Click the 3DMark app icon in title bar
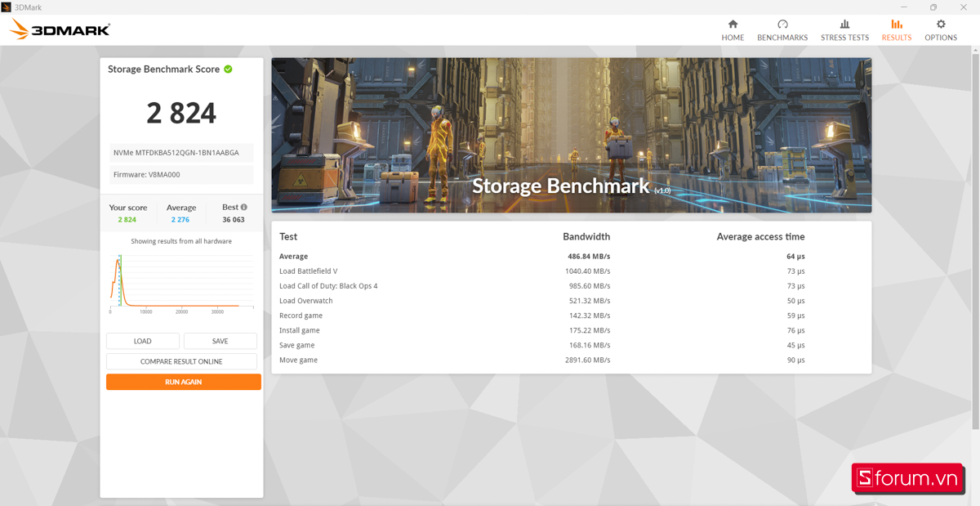This screenshot has width=980, height=506. tap(7, 7)
